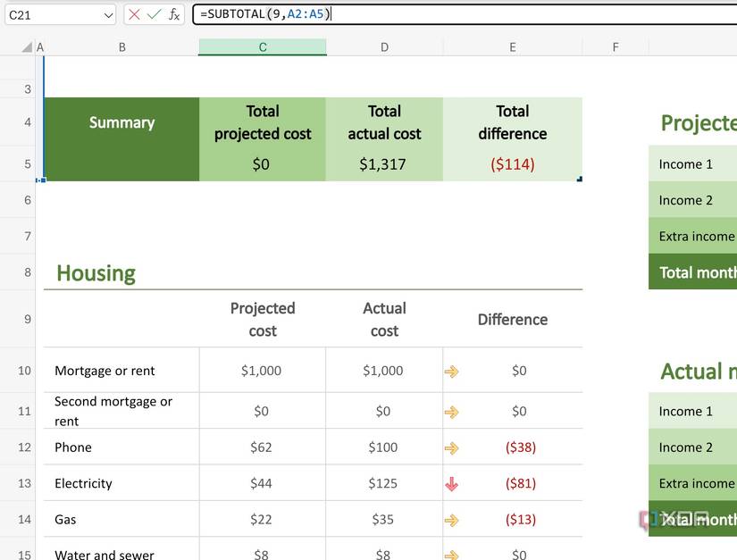Select the column D header
This screenshot has height=560, width=737.
click(384, 47)
